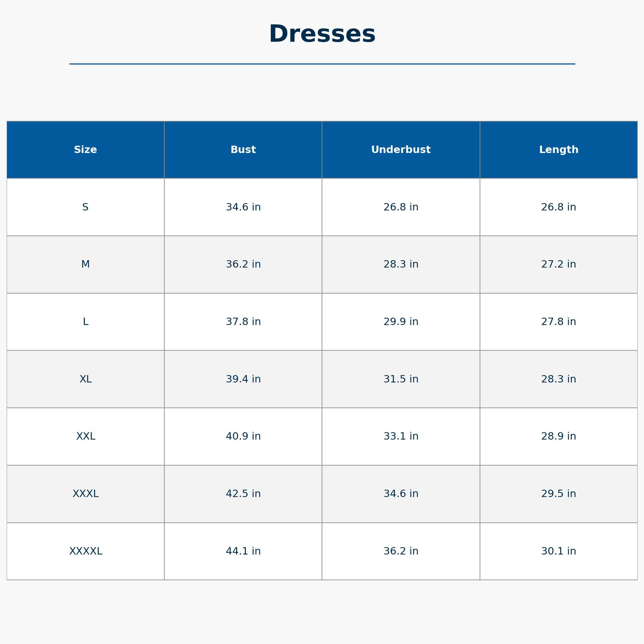Viewport: 644px width, 644px height.
Task: Select the 29.5 in length value
Action: click(558, 494)
